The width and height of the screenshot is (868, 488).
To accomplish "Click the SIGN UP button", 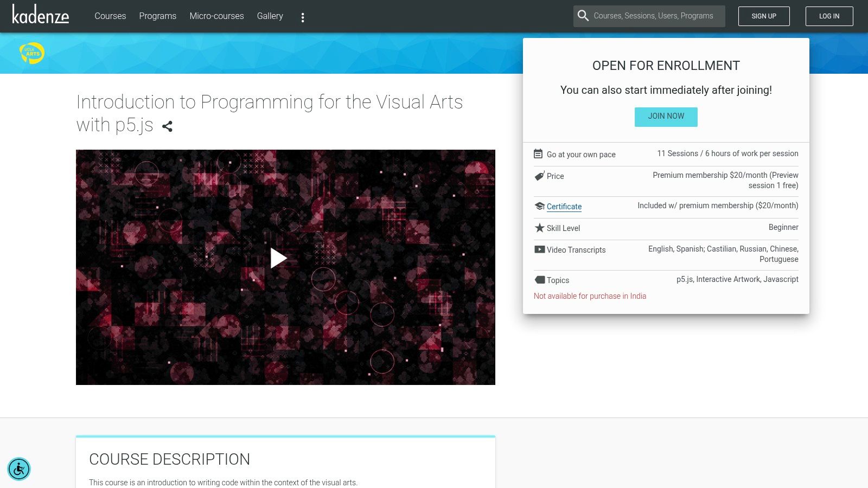I will pyautogui.click(x=764, y=16).
